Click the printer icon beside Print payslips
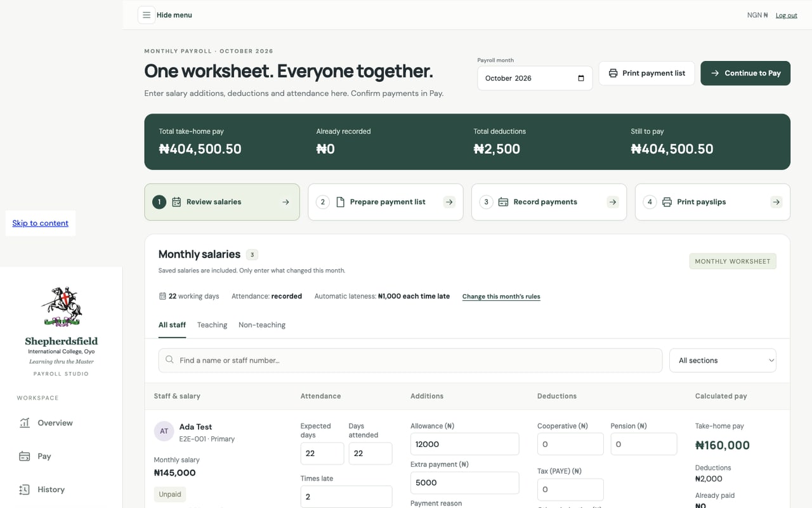Image resolution: width=812 pixels, height=508 pixels. (x=667, y=202)
